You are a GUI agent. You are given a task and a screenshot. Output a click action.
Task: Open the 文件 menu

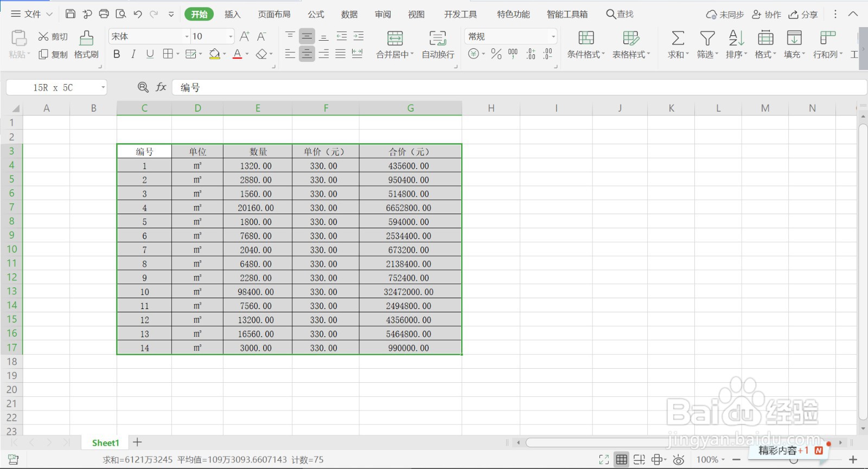(x=32, y=14)
